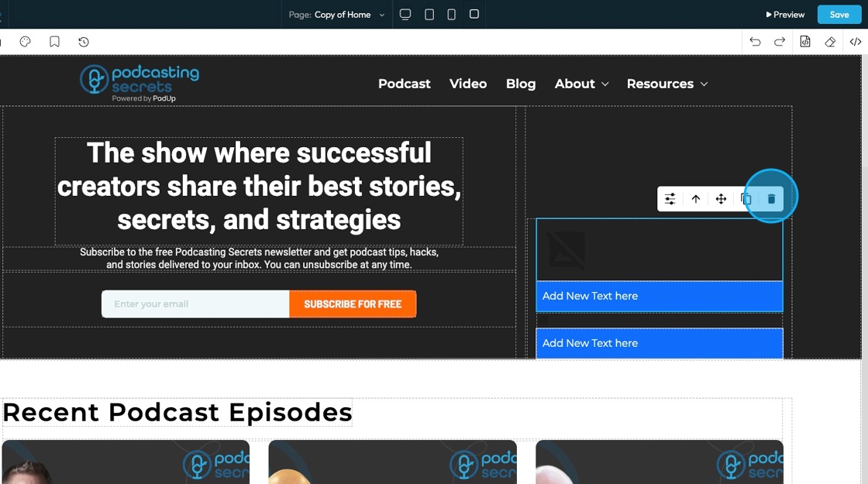Open element settings sliders icon
Image resolution: width=868 pixels, height=484 pixels.
[670, 198]
